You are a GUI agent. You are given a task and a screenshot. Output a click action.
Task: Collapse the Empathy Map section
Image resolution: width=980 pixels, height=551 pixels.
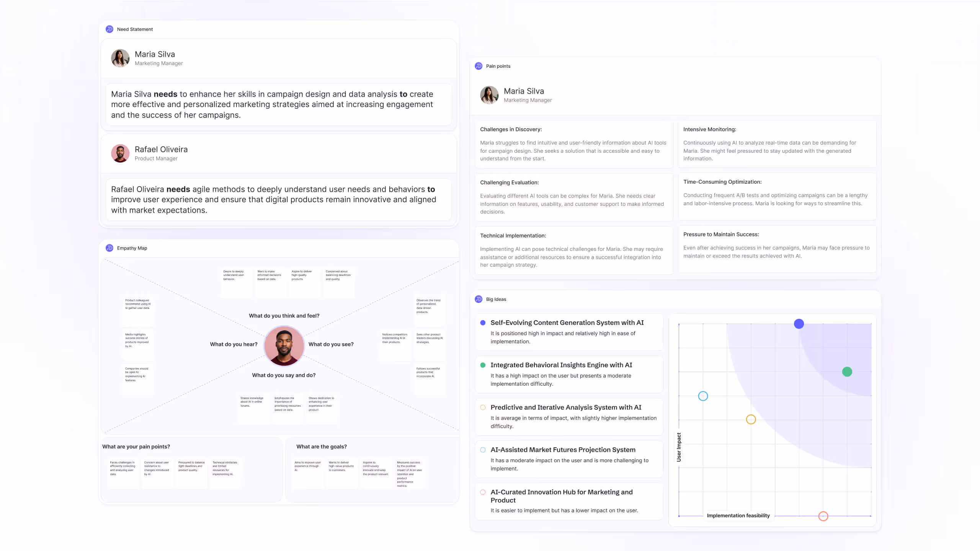click(132, 248)
